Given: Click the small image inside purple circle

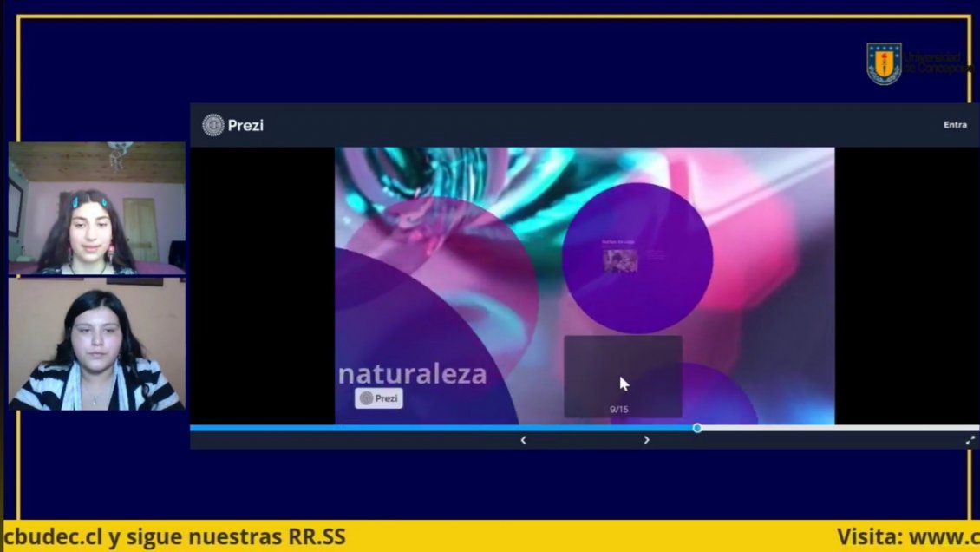Looking at the screenshot, I should pos(621,260).
